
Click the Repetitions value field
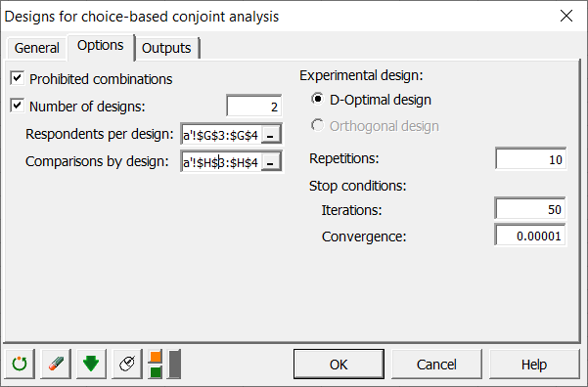pyautogui.click(x=530, y=159)
